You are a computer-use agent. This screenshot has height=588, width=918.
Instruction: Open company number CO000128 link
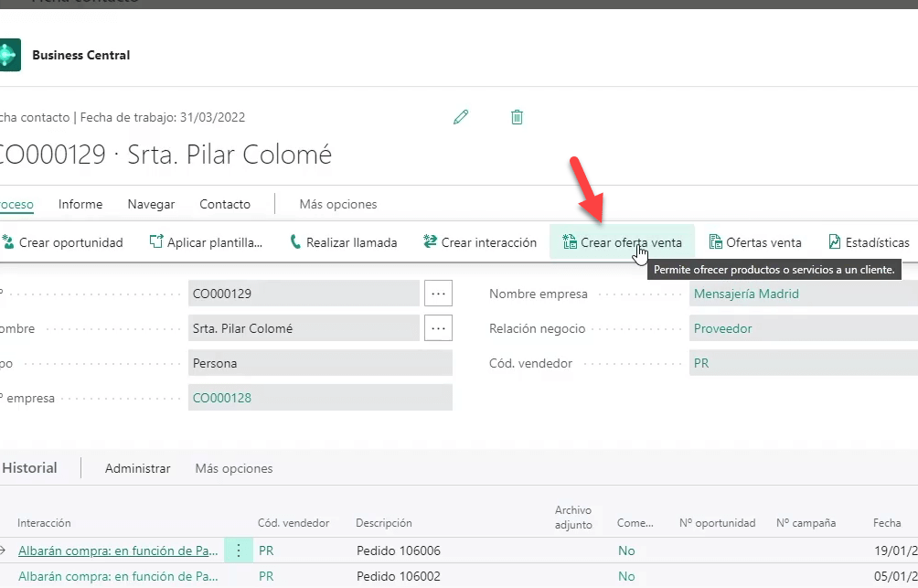tap(222, 398)
